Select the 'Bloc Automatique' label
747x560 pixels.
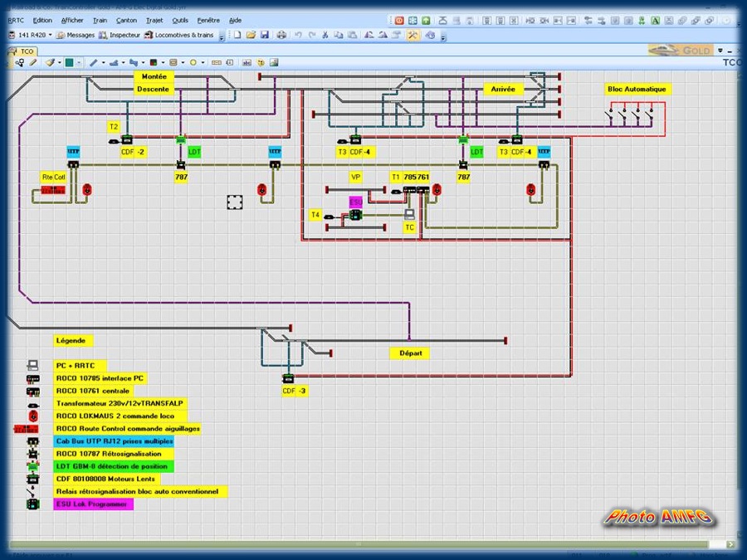637,89
